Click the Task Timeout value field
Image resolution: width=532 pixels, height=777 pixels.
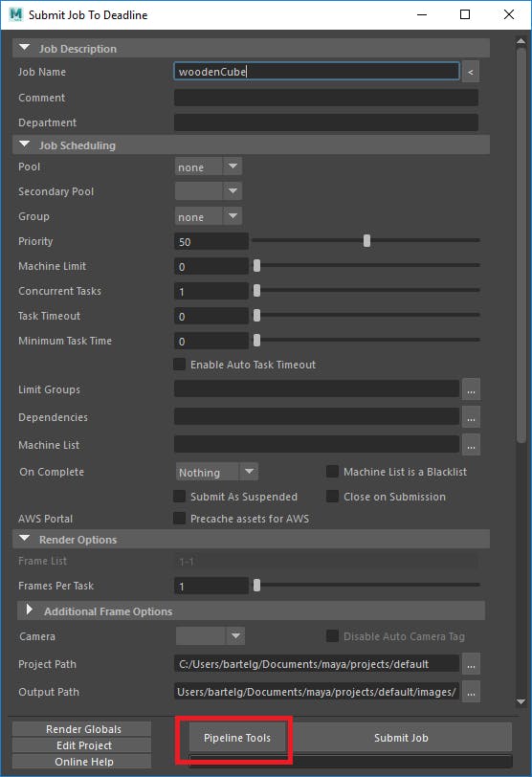pyautogui.click(x=211, y=316)
